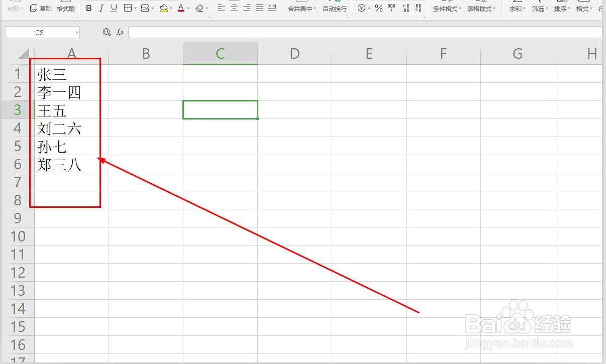Apply cell borders icon
Image resolution: width=606 pixels, height=364 pixels.
click(x=128, y=8)
